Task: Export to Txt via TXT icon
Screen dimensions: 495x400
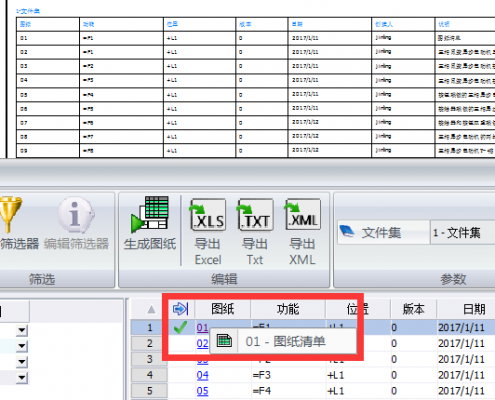Action: [x=255, y=214]
